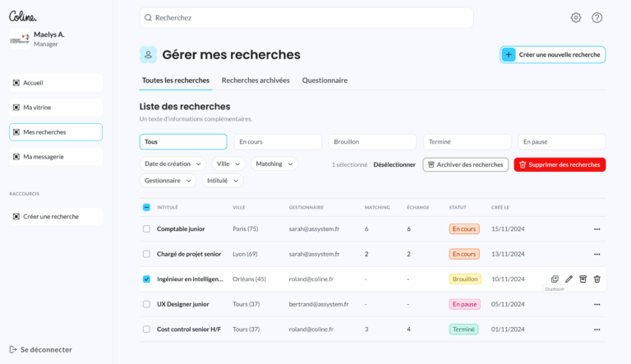Open three-dot menu for Cost control senior
The height and width of the screenshot is (364, 631).
pyautogui.click(x=597, y=329)
